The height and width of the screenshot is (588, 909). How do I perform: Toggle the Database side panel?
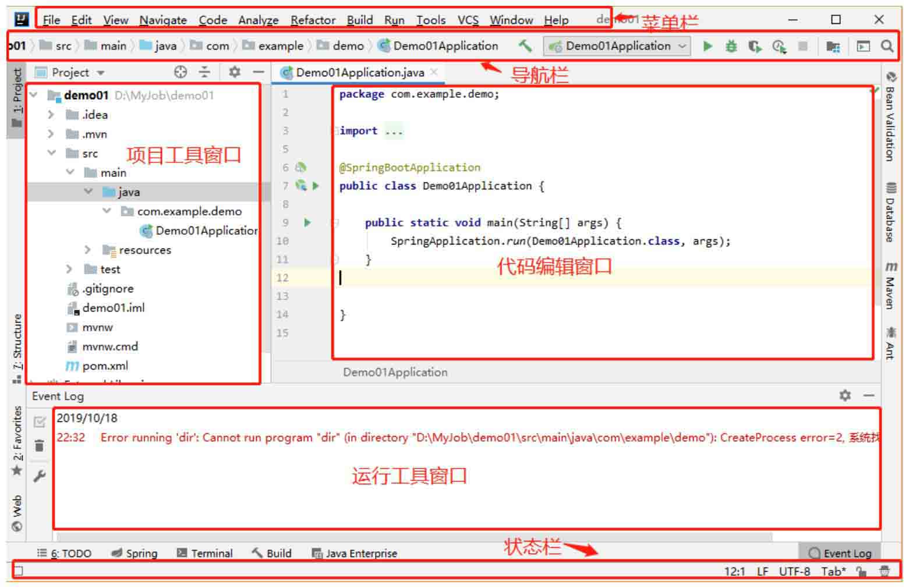pyautogui.click(x=890, y=212)
